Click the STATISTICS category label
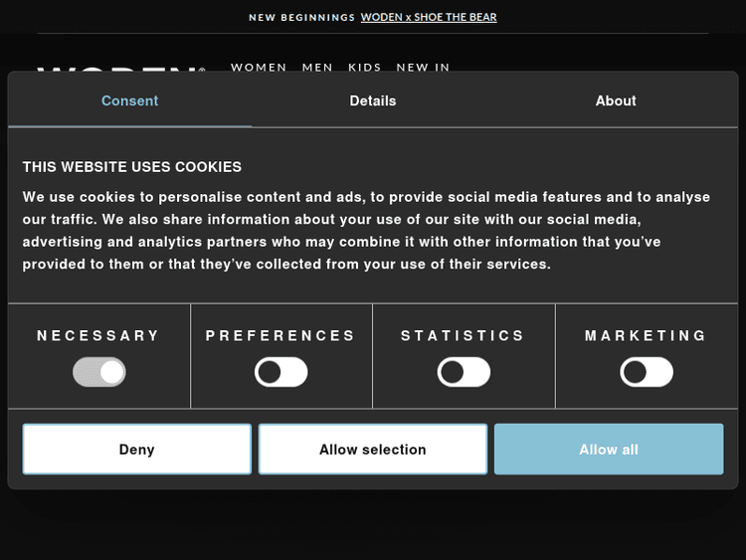 (x=464, y=336)
